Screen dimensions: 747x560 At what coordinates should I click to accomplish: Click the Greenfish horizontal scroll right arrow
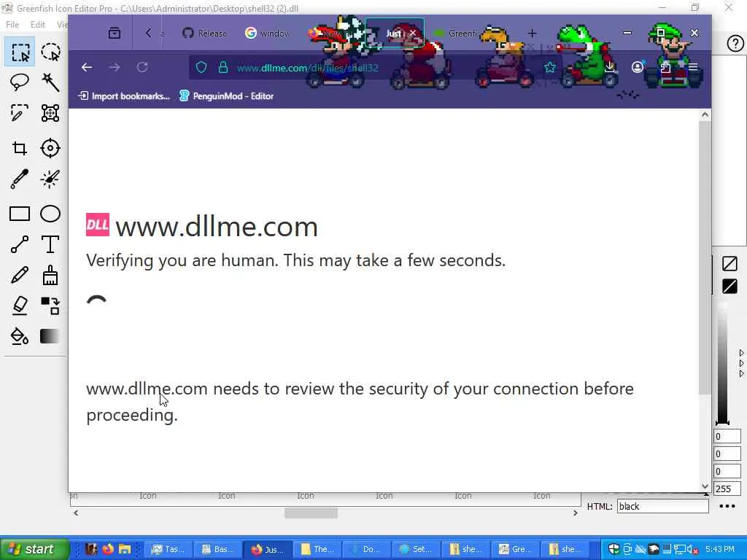click(x=576, y=513)
